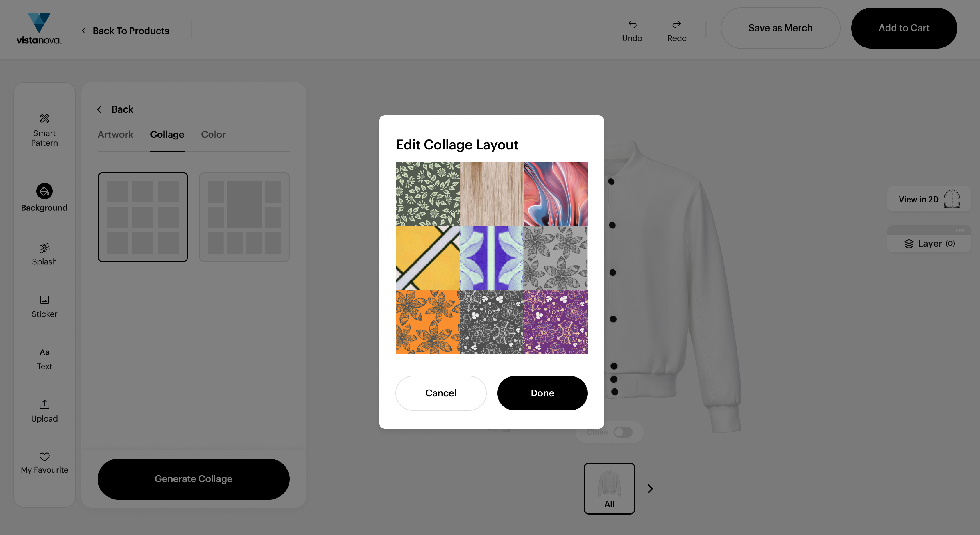Select the Background tool icon
Image resolution: width=980 pixels, height=535 pixels.
[x=44, y=191]
